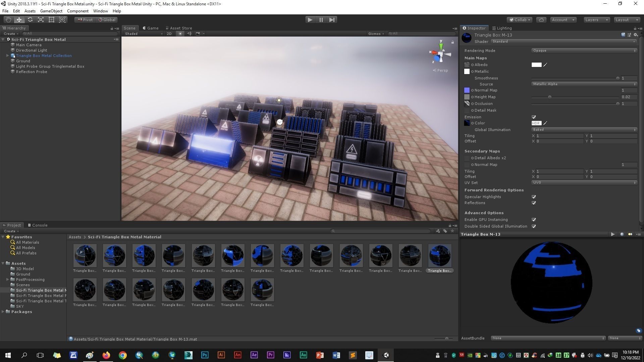Screen dimensions: 644x362
Task: Switch to the Console tab
Action: coord(38,225)
